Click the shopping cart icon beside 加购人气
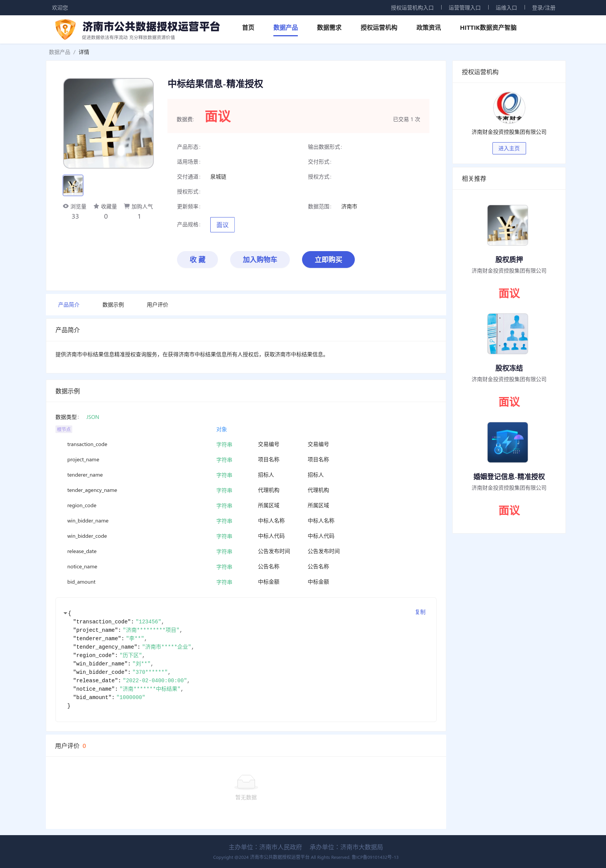Viewport: 606px width, 868px height. tap(127, 206)
